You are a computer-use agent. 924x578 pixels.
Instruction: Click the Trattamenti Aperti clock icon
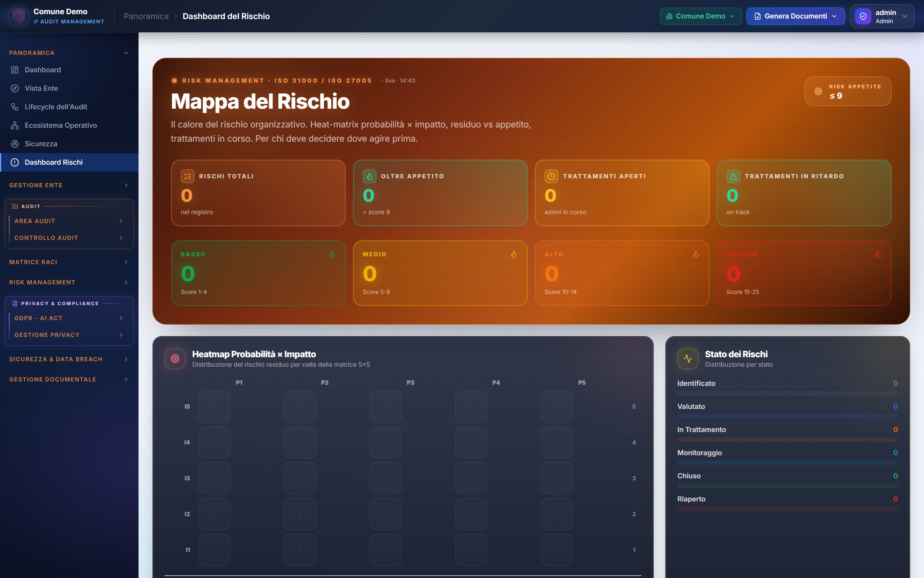point(551,176)
